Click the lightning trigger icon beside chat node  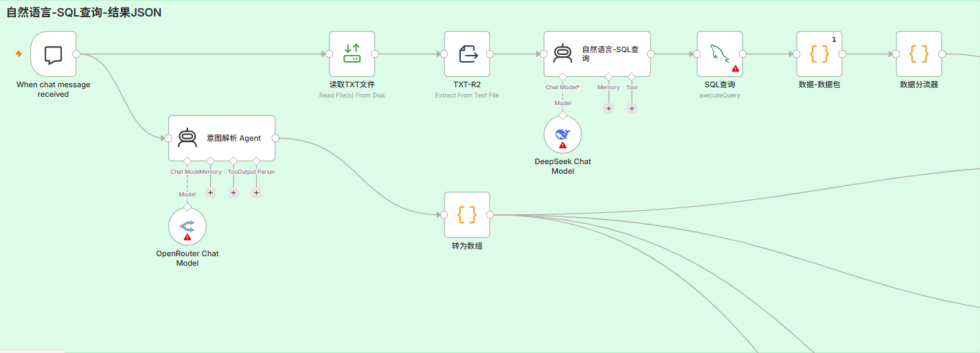pos(19,54)
